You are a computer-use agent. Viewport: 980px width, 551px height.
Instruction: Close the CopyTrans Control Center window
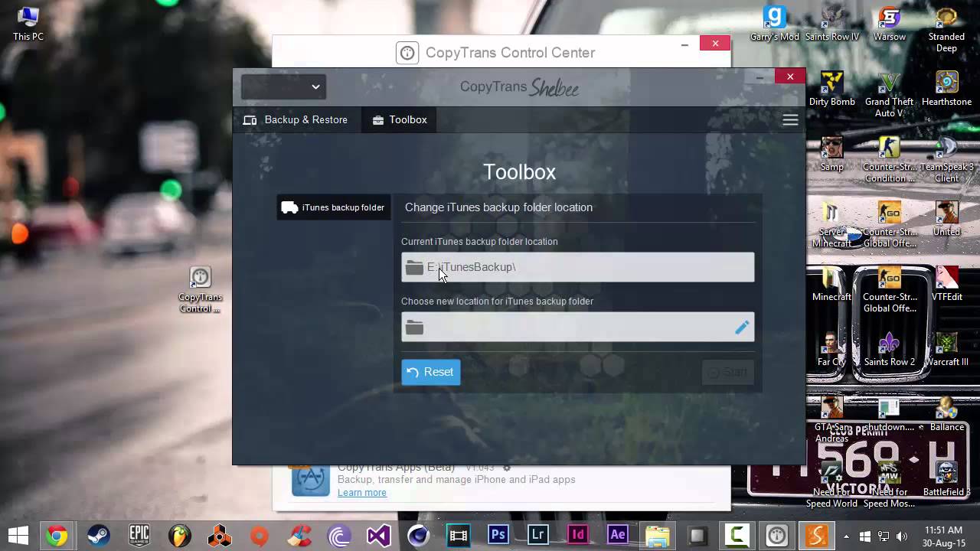(715, 44)
